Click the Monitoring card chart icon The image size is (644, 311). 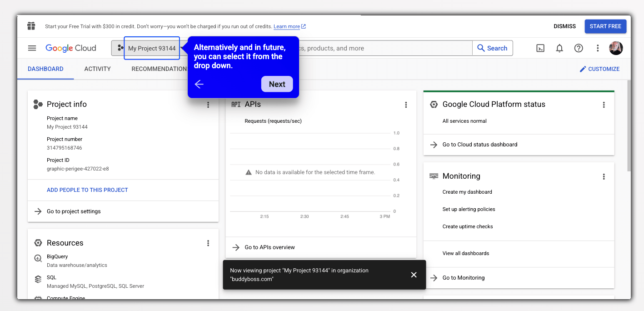(x=434, y=176)
